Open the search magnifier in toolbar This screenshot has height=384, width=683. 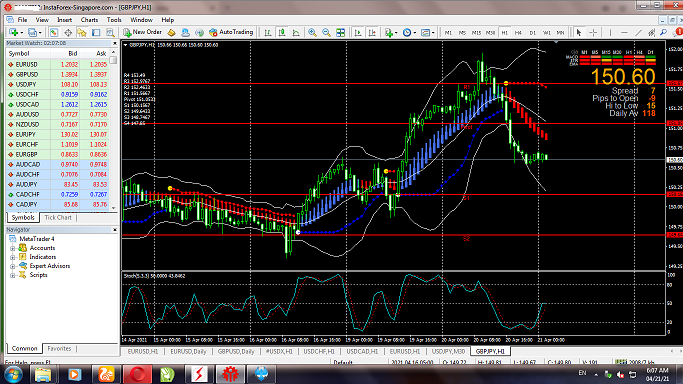tap(663, 33)
